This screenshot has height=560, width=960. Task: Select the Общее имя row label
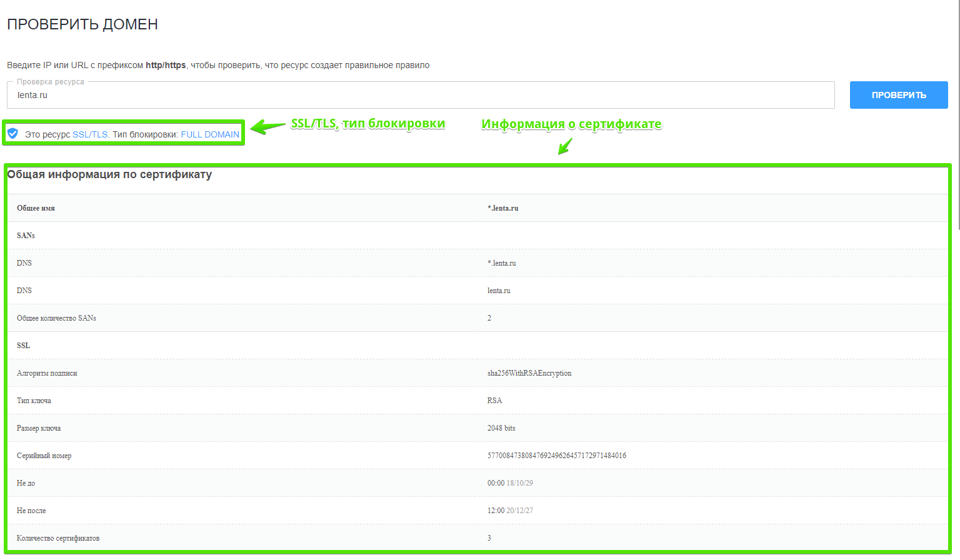pos(36,208)
